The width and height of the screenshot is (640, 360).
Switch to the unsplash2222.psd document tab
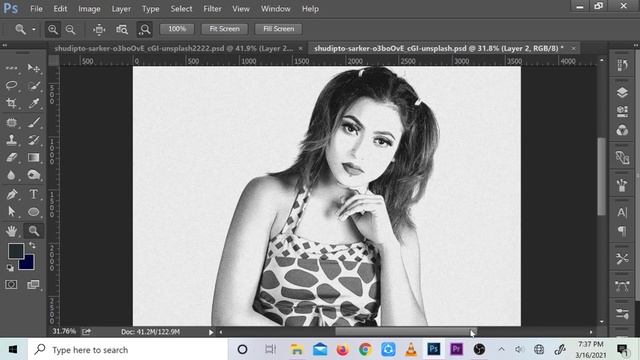(x=173, y=48)
